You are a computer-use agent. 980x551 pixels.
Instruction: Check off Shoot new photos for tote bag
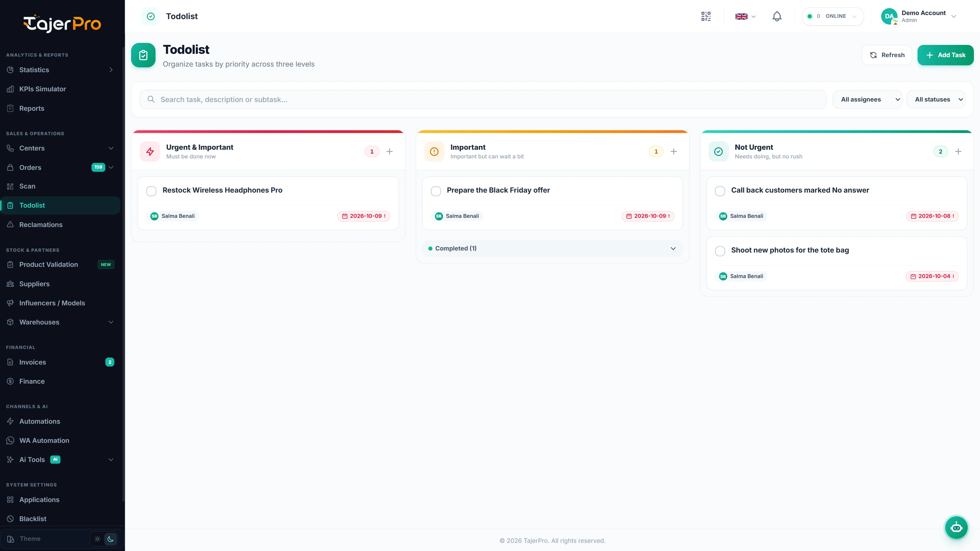pyautogui.click(x=720, y=251)
